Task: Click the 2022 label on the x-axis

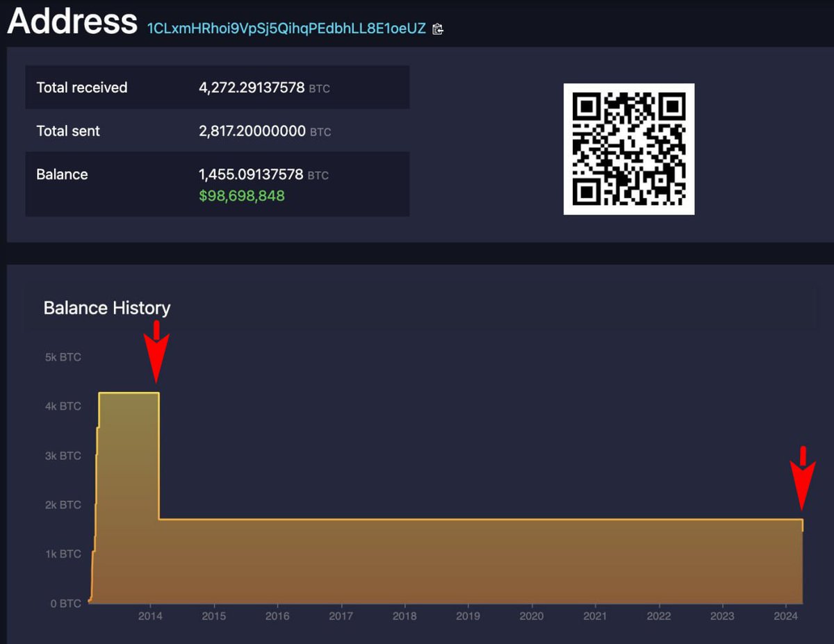Action: [659, 616]
